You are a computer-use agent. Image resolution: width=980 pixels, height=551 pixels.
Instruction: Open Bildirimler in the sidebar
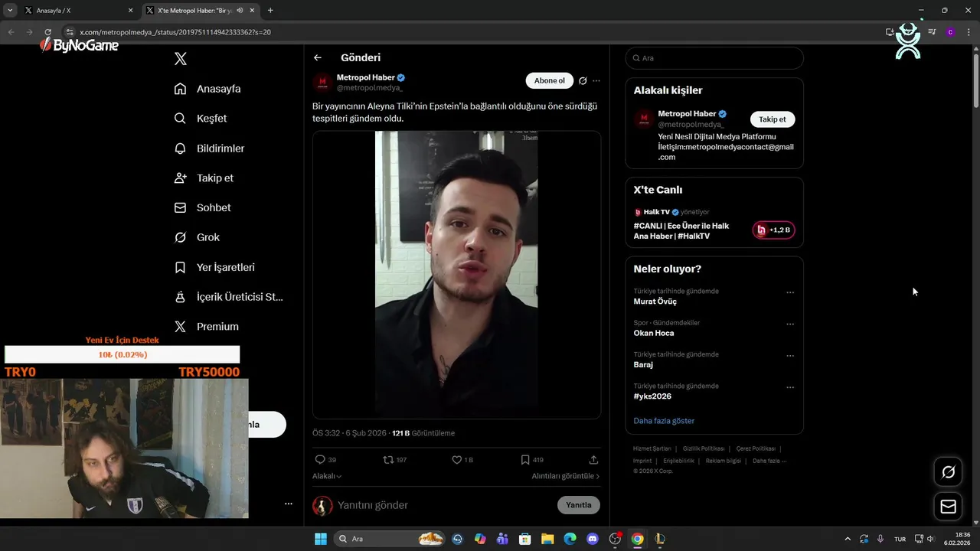pyautogui.click(x=209, y=148)
